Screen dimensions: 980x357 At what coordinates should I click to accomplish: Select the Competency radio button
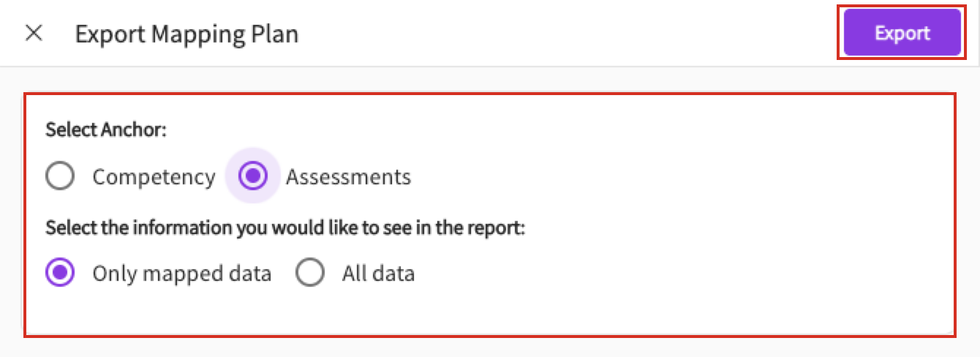[60, 176]
